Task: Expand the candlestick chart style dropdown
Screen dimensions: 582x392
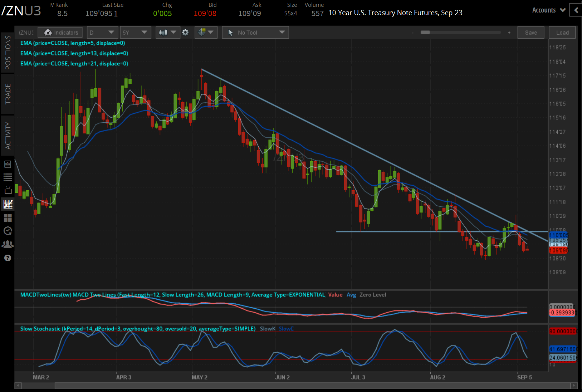Action: click(167, 33)
